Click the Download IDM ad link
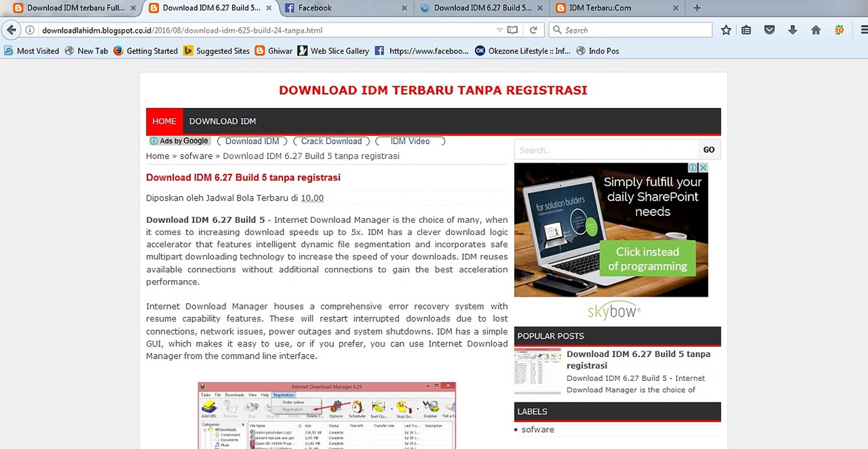This screenshot has height=449, width=868. click(252, 141)
